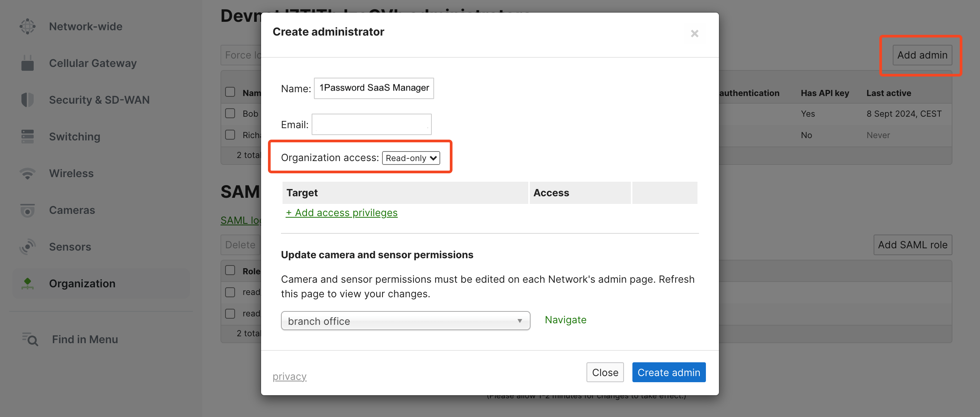The image size is (980, 417).
Task: Click the Switching stack icon
Action: (x=28, y=137)
